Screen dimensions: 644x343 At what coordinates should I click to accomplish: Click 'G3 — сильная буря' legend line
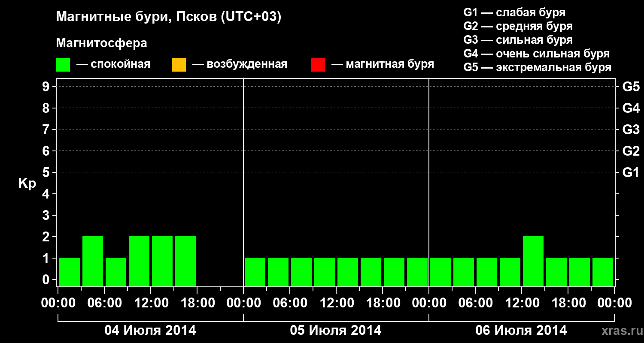tap(518, 40)
